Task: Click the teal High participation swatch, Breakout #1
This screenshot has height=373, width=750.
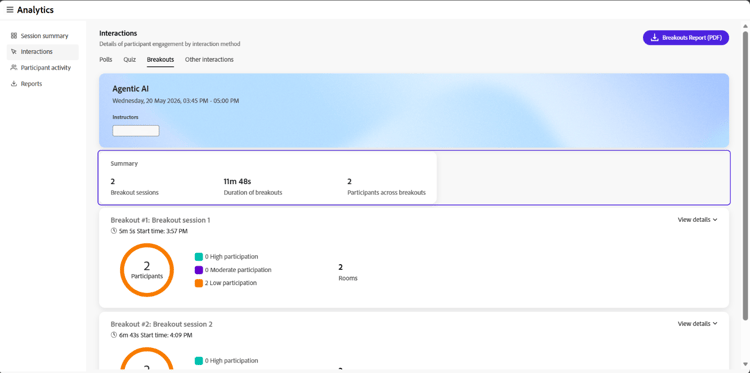Action: tap(199, 257)
